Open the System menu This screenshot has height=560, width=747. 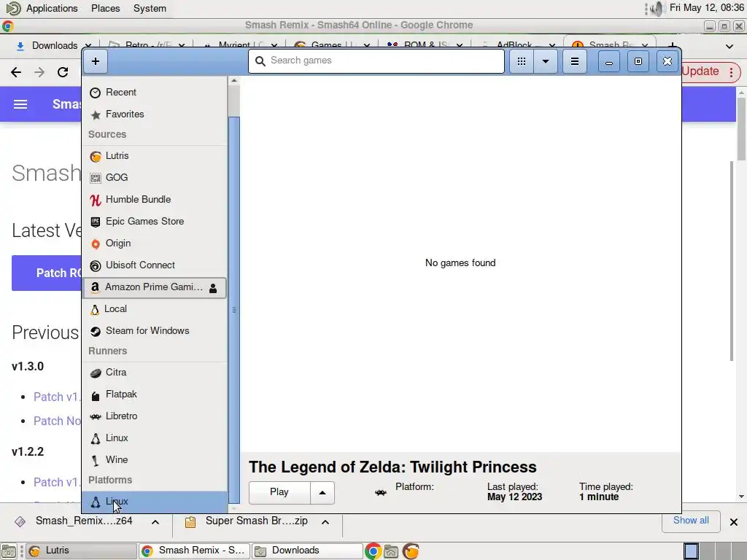[x=150, y=8]
